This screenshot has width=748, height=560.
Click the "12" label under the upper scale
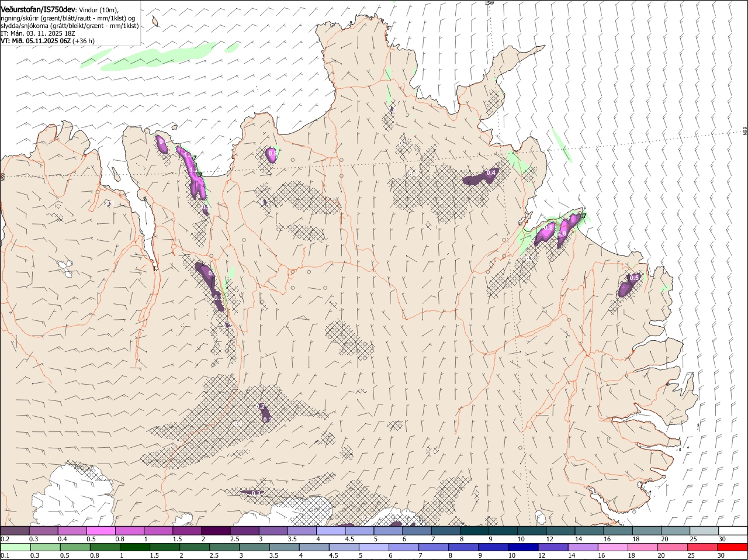click(x=549, y=539)
